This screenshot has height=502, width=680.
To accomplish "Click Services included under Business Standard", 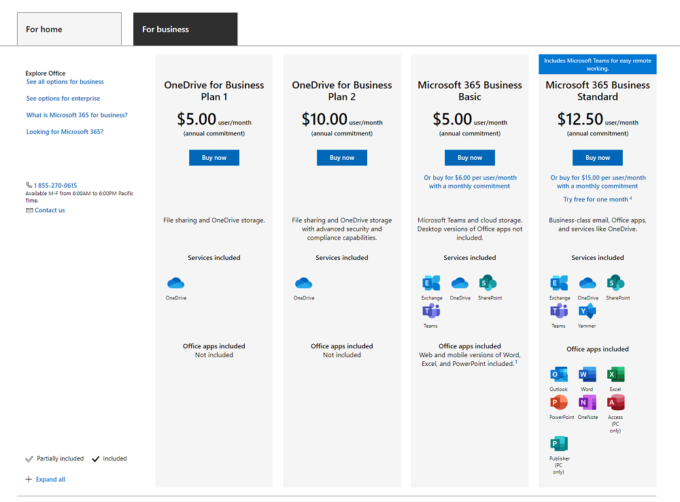I will (598, 258).
